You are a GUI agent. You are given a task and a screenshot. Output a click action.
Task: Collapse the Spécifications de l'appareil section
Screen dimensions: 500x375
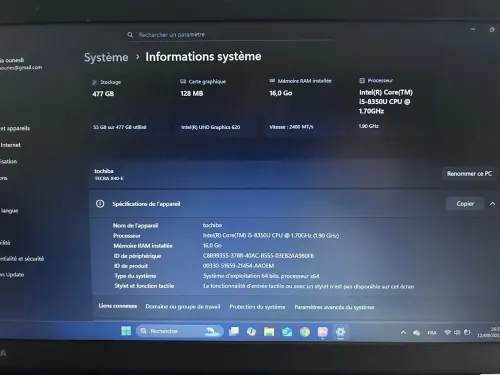point(492,204)
